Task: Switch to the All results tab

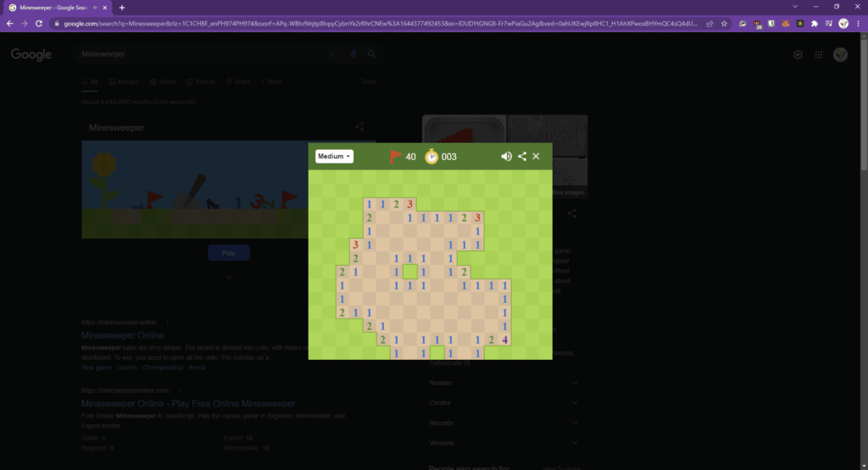Action: pos(90,82)
